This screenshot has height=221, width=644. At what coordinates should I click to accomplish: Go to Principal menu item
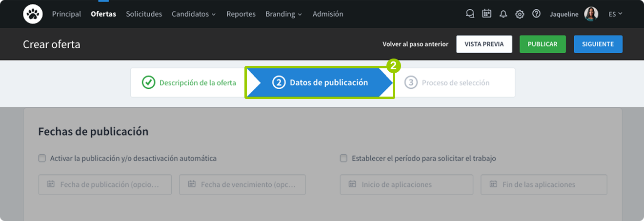pyautogui.click(x=66, y=14)
